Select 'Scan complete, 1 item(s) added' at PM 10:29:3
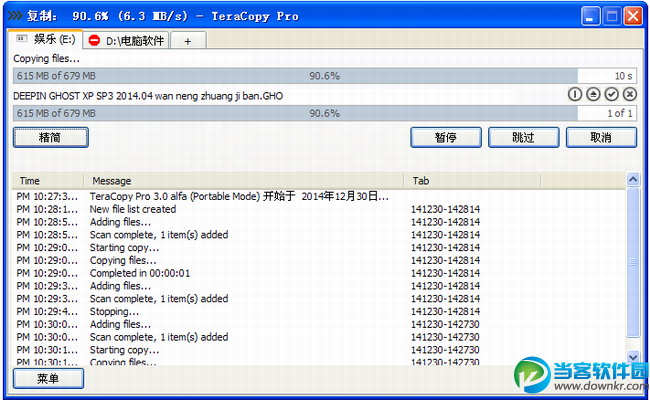650x400 pixels. [319, 298]
